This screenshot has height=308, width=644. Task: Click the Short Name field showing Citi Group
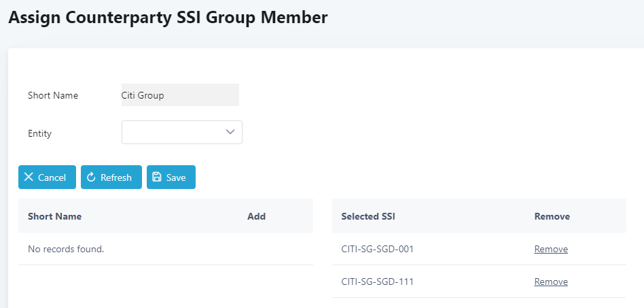[180, 95]
